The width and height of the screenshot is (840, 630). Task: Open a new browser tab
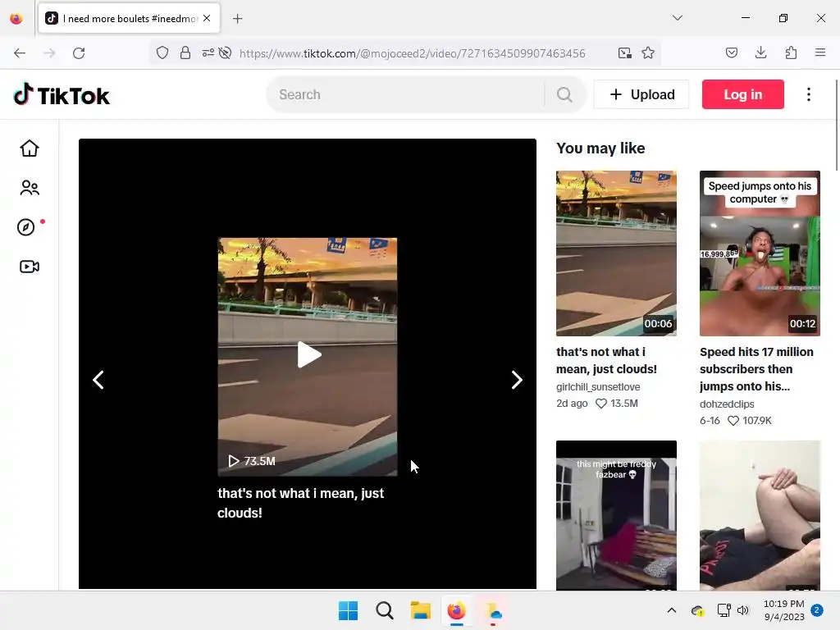tap(237, 19)
